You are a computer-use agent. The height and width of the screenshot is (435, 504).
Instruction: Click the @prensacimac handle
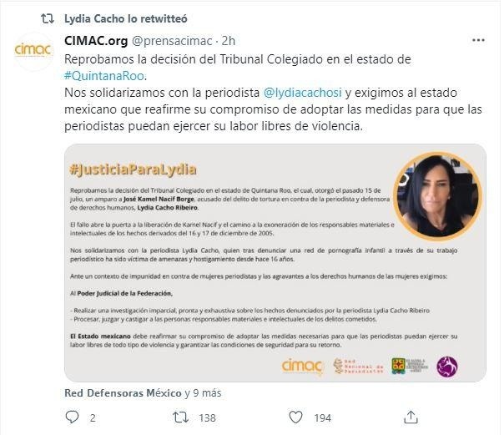tap(172, 41)
